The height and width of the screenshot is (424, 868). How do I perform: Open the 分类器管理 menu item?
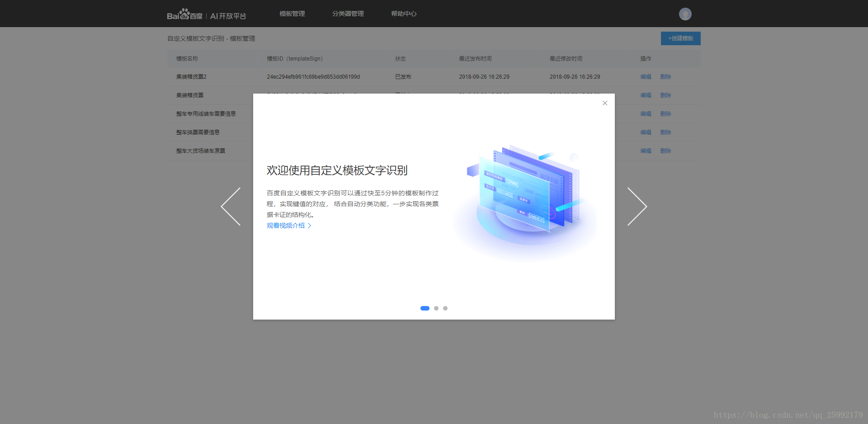[x=348, y=14]
